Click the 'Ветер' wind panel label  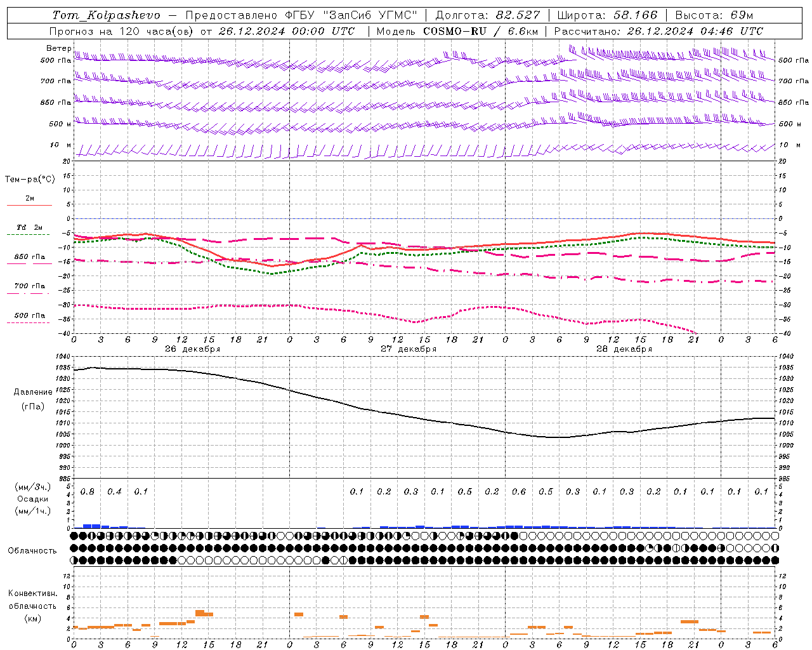coord(59,48)
